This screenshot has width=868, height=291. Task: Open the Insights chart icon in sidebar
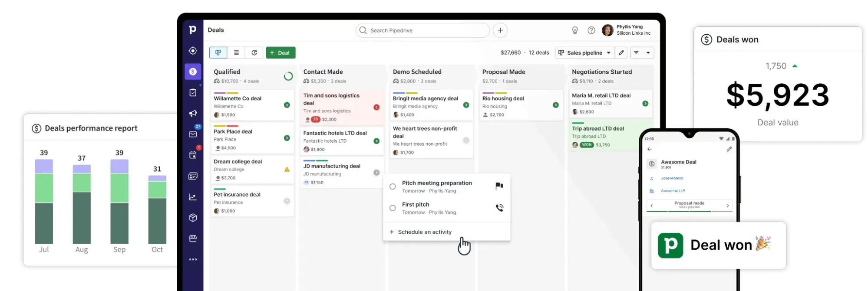pyautogui.click(x=193, y=197)
